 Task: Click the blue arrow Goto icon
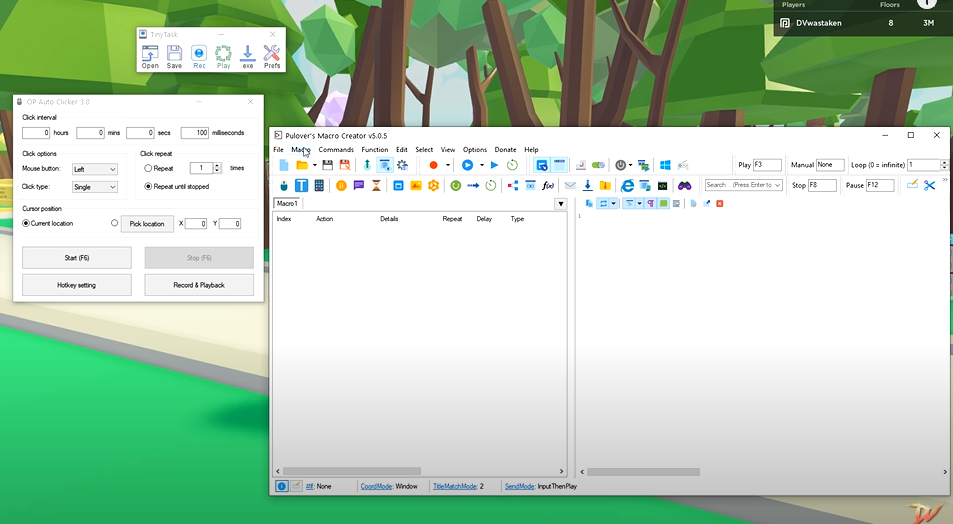(x=473, y=185)
